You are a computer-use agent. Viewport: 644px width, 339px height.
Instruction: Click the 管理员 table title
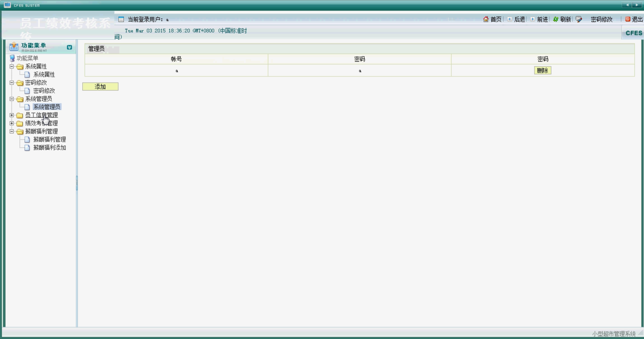coord(97,48)
